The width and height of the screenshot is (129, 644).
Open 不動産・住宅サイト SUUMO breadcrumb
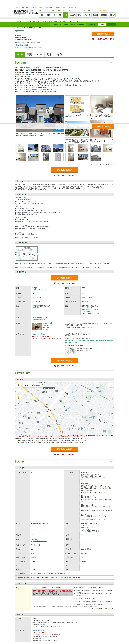pos(23,21)
